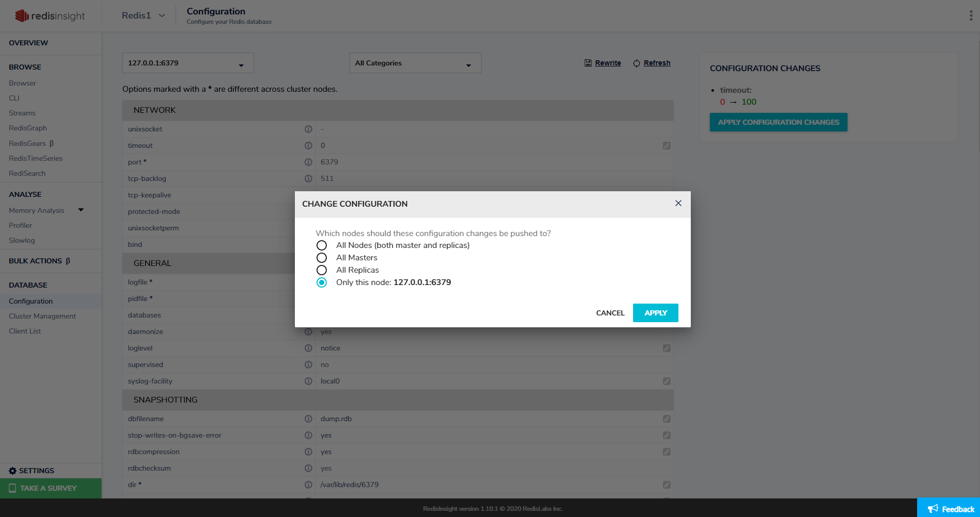Click the info icon for supervised
980x517 pixels.
(308, 364)
